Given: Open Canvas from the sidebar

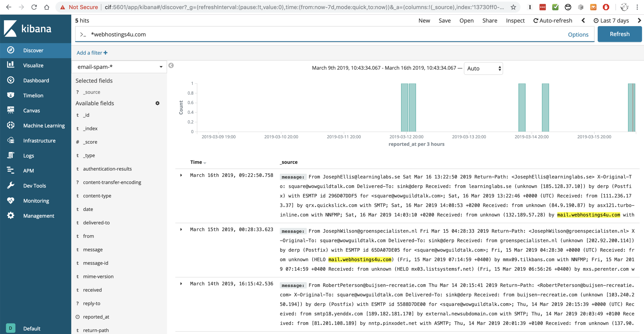Looking at the screenshot, I should (x=36, y=110).
